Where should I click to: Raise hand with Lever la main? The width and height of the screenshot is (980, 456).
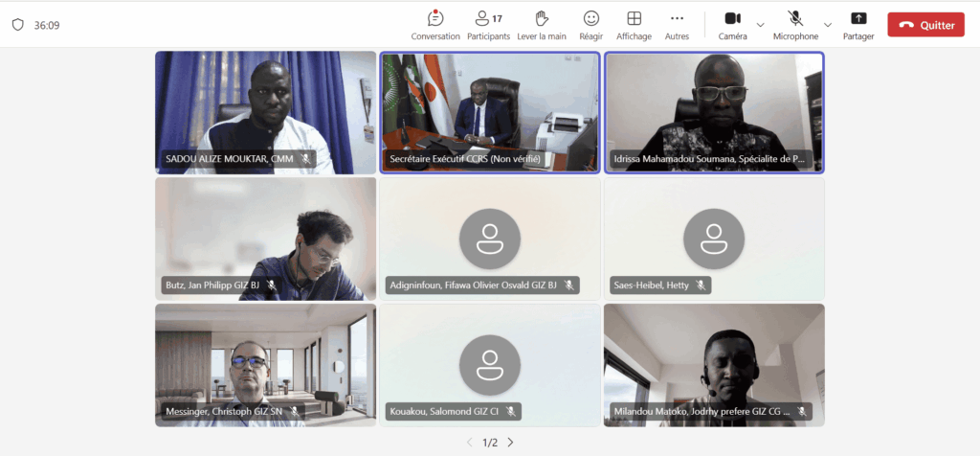pyautogui.click(x=542, y=25)
